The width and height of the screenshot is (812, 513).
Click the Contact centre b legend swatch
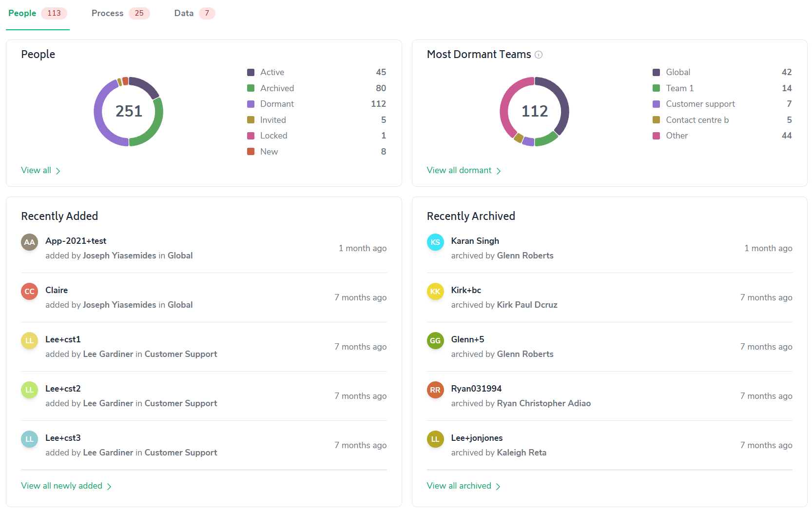(x=657, y=120)
